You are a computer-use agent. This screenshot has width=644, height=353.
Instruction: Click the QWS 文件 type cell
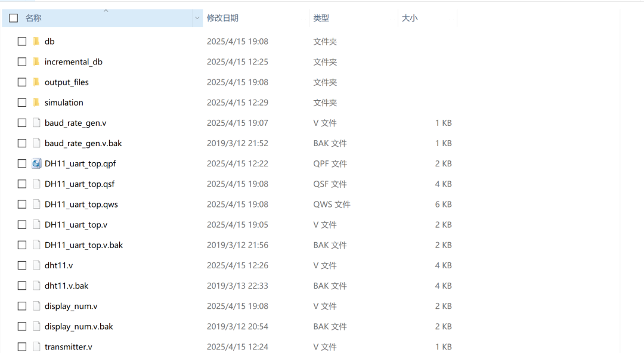332,205
